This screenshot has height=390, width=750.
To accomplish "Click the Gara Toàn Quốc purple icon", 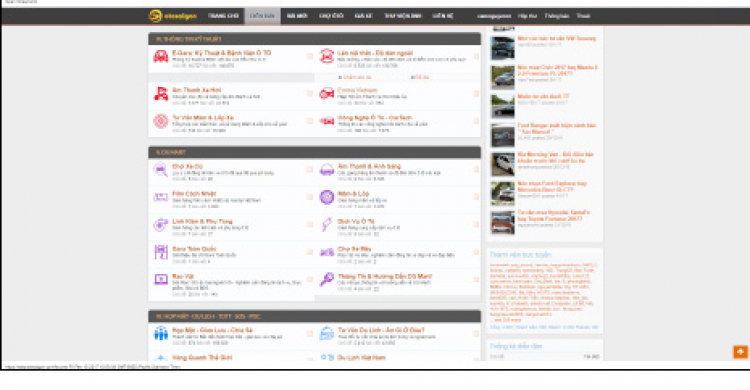I will click(161, 252).
